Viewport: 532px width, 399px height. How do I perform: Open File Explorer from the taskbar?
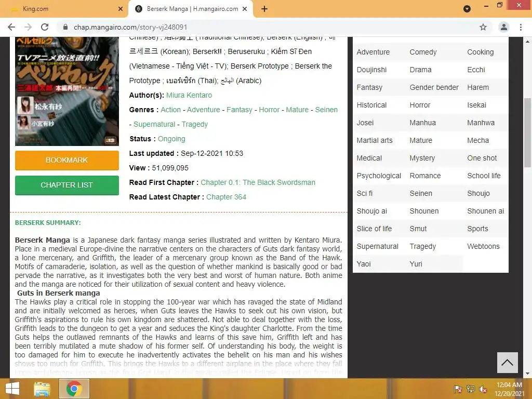[42, 389]
